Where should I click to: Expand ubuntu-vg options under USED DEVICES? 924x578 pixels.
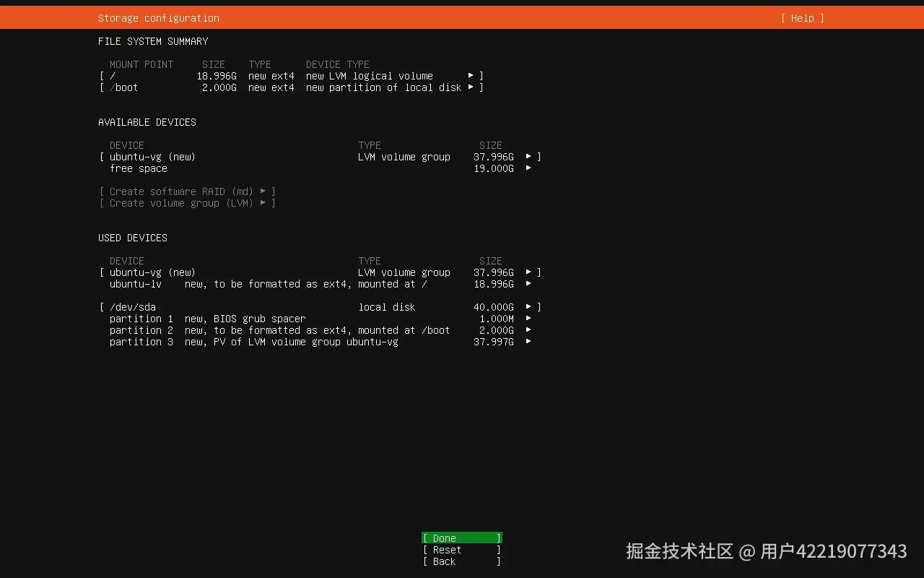(528, 272)
